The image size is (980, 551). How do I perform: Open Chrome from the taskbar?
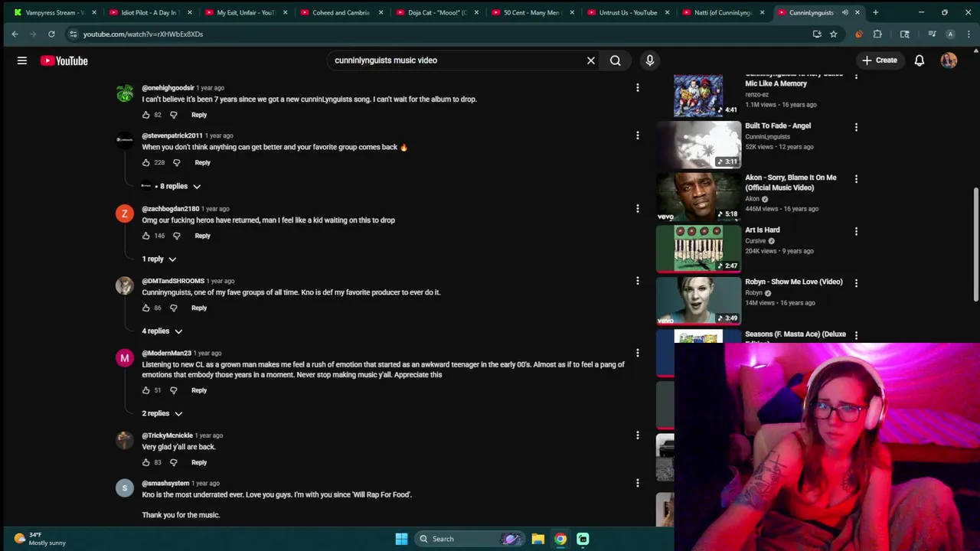(560, 539)
